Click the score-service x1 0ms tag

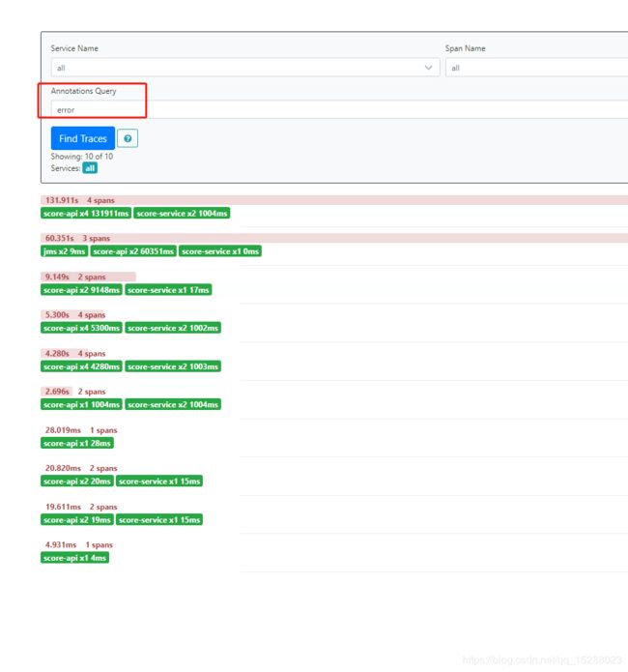tap(220, 251)
